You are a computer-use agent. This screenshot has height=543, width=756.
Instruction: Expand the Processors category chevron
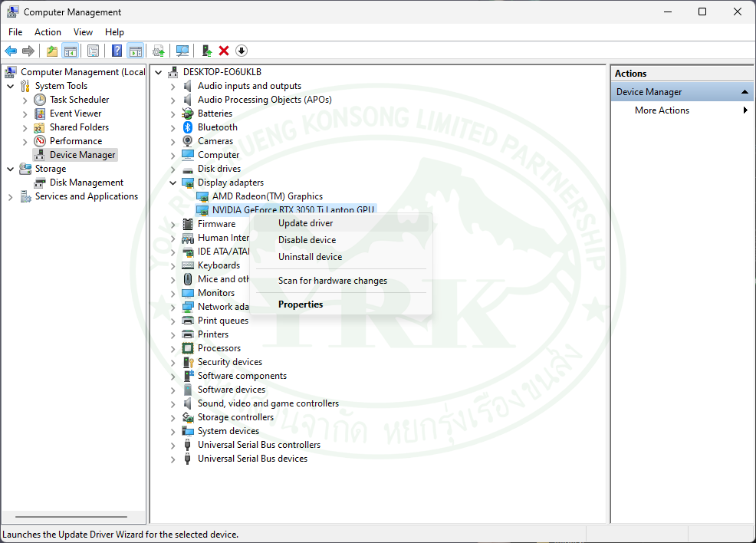pyautogui.click(x=173, y=349)
